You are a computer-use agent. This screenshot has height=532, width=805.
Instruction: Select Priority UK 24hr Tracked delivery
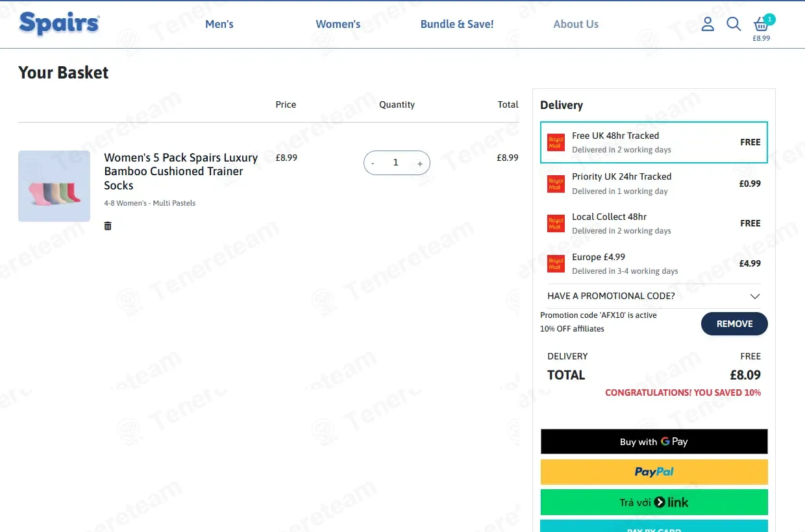(x=654, y=184)
